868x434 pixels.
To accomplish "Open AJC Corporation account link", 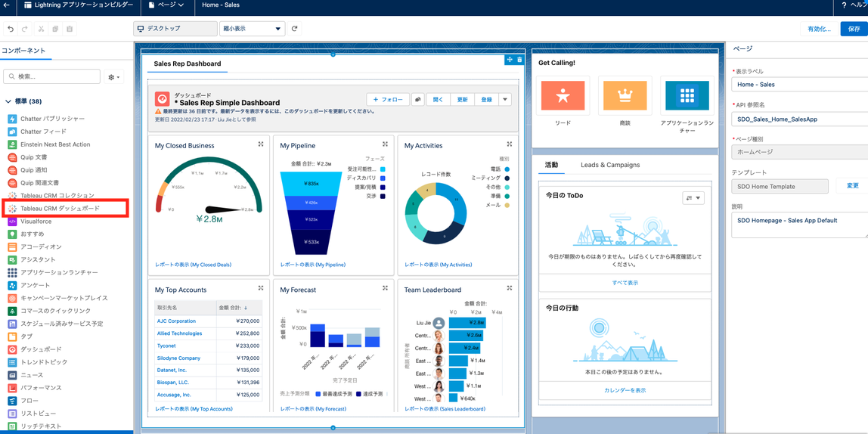I will tap(176, 321).
